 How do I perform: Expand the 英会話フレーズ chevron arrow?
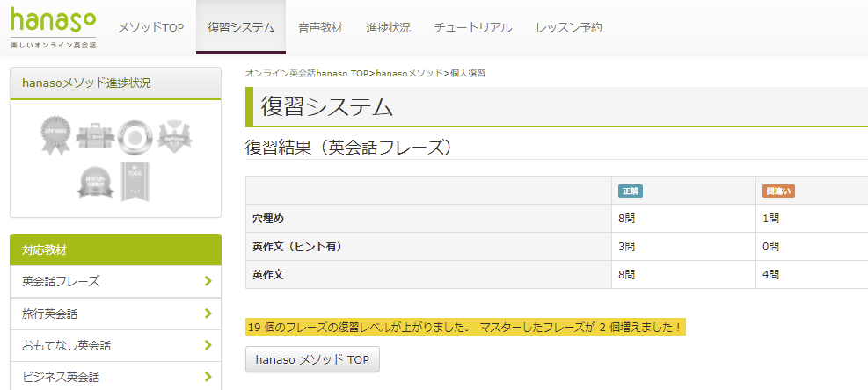pyautogui.click(x=208, y=281)
